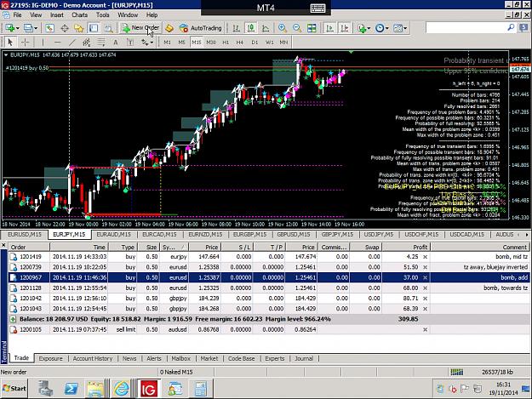Toggle the Navigator folder-star icon
532x399 pixels.
pyautogui.click(x=79, y=28)
